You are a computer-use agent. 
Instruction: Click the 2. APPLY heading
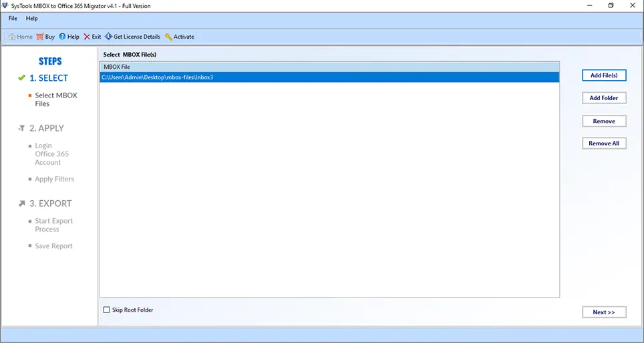point(46,128)
